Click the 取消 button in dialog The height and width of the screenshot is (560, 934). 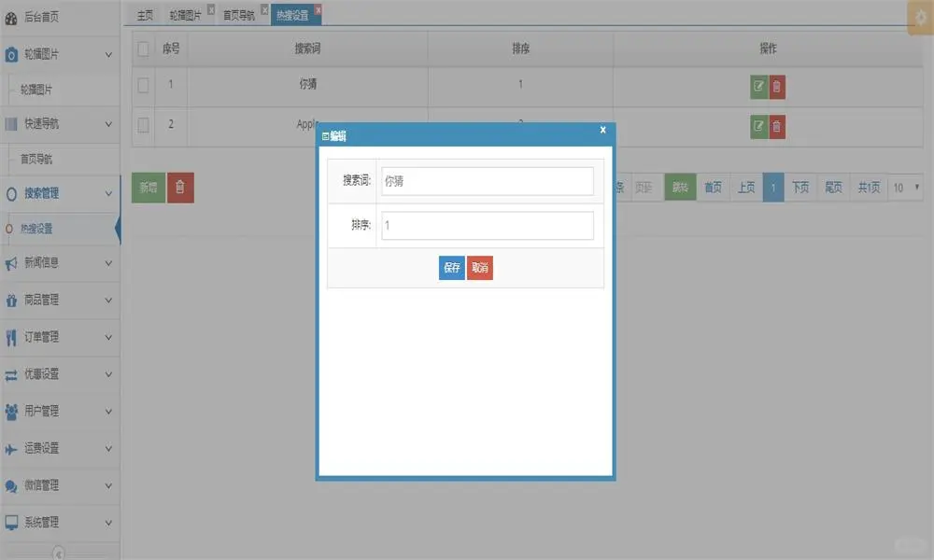pos(479,268)
